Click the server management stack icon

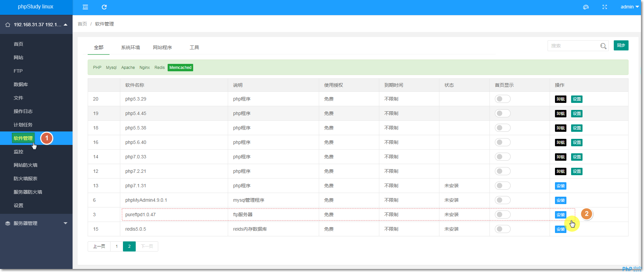tap(8, 223)
